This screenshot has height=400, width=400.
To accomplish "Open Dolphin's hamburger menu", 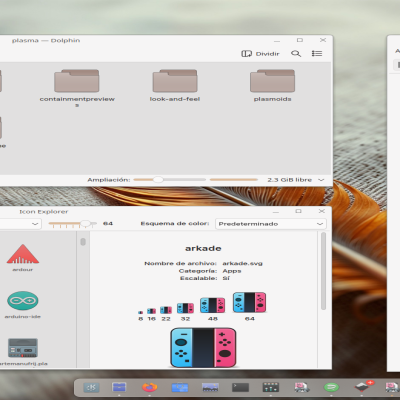I will pyautogui.click(x=317, y=54).
